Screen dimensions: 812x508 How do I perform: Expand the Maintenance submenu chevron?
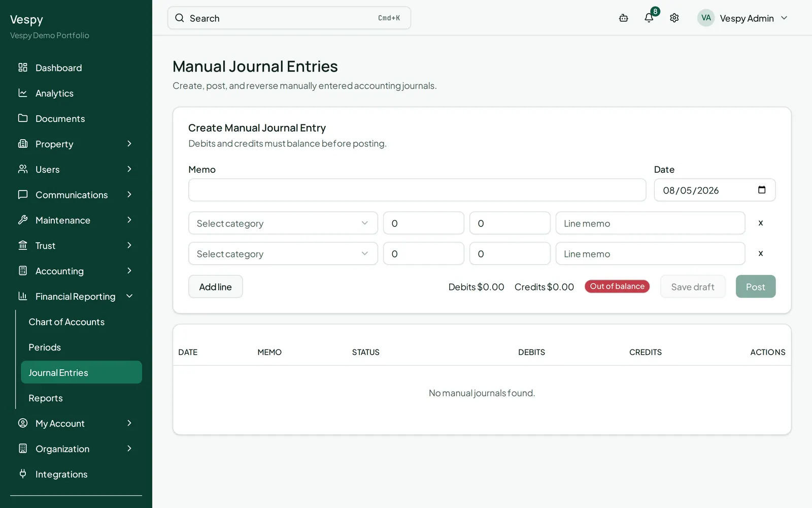point(129,220)
